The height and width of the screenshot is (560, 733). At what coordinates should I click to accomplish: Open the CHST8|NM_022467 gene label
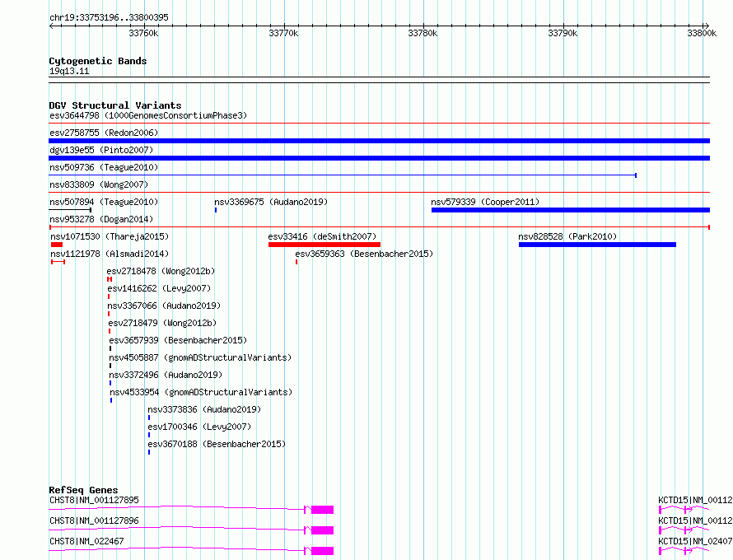(x=86, y=541)
